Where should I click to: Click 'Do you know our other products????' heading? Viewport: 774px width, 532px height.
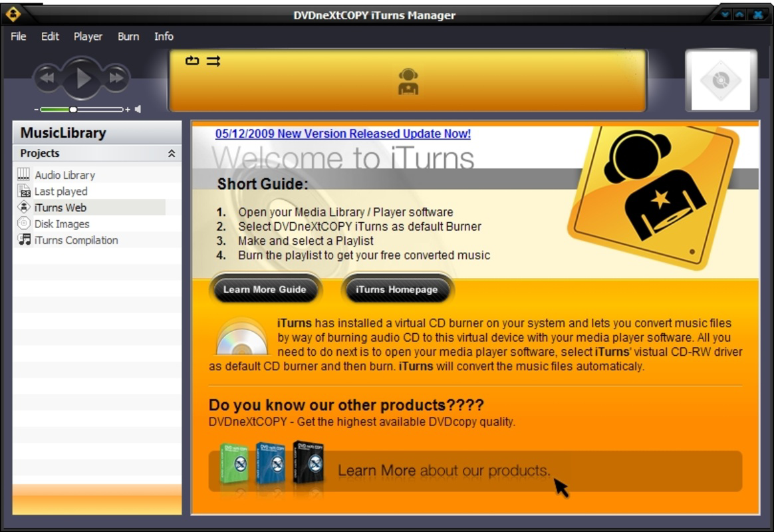click(x=346, y=405)
